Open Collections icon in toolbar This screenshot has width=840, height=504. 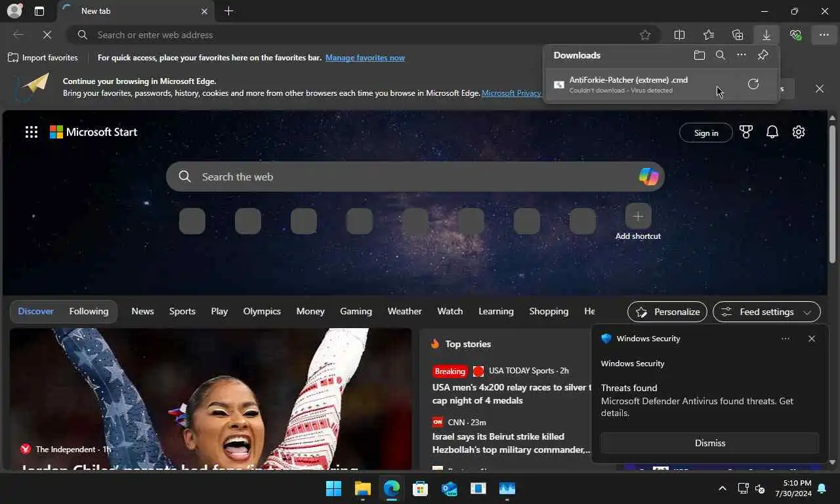(738, 35)
